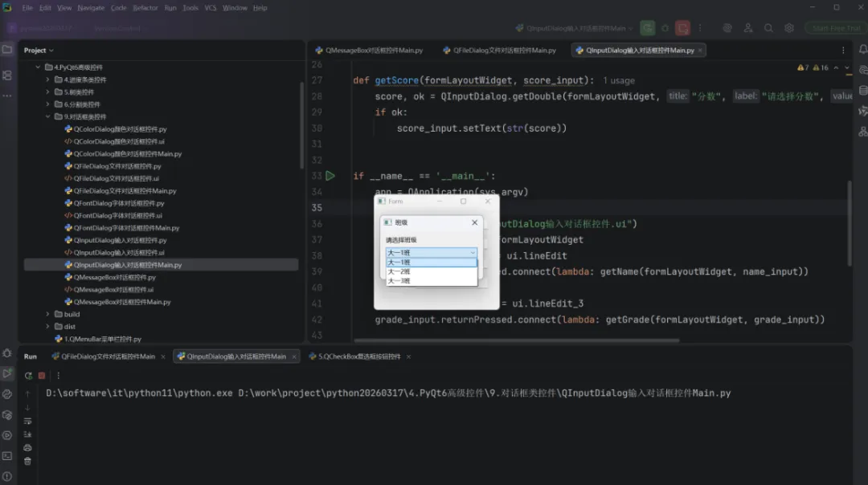Run main block from gutter arrow
868x485 pixels.
(330, 176)
